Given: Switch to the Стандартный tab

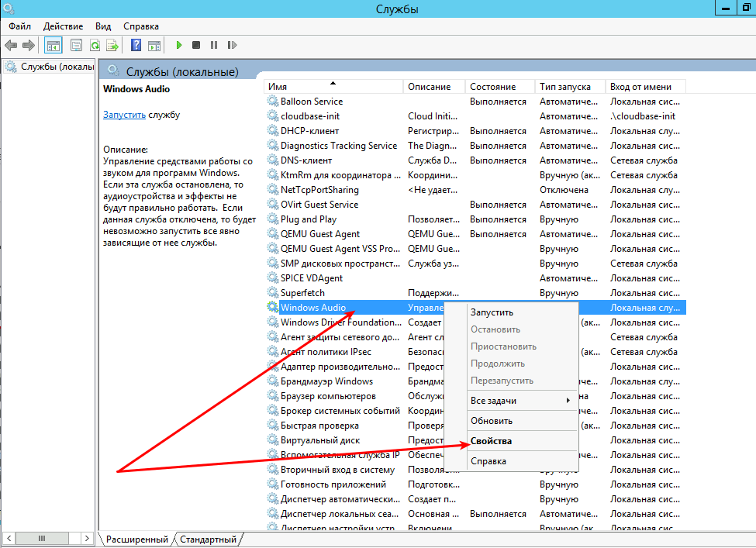Looking at the screenshot, I should 208,539.
